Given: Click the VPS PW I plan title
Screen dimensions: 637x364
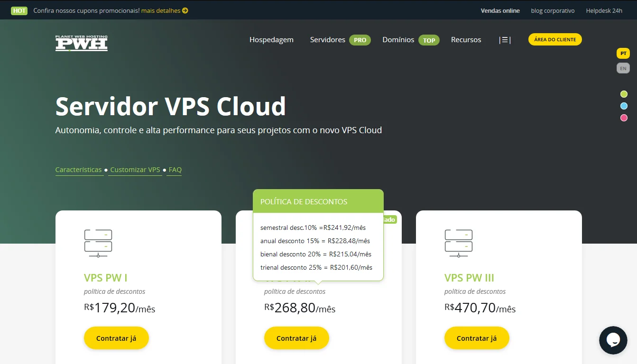Looking at the screenshot, I should tap(106, 278).
